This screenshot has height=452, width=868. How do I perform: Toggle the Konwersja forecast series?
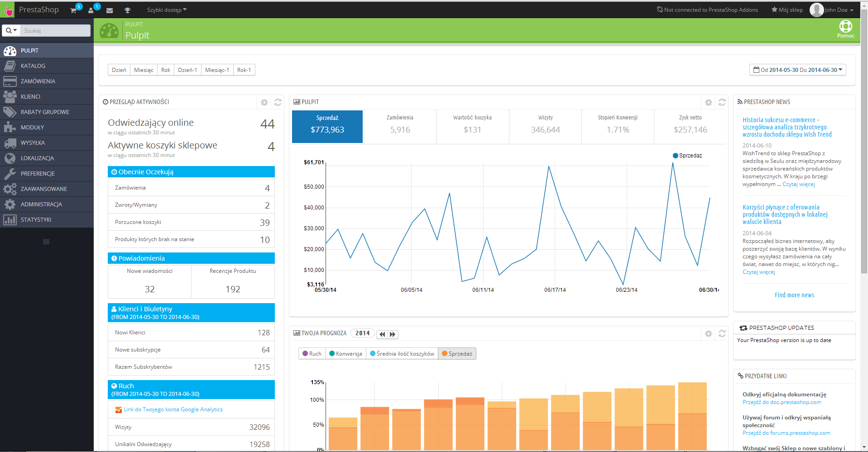[x=345, y=354]
